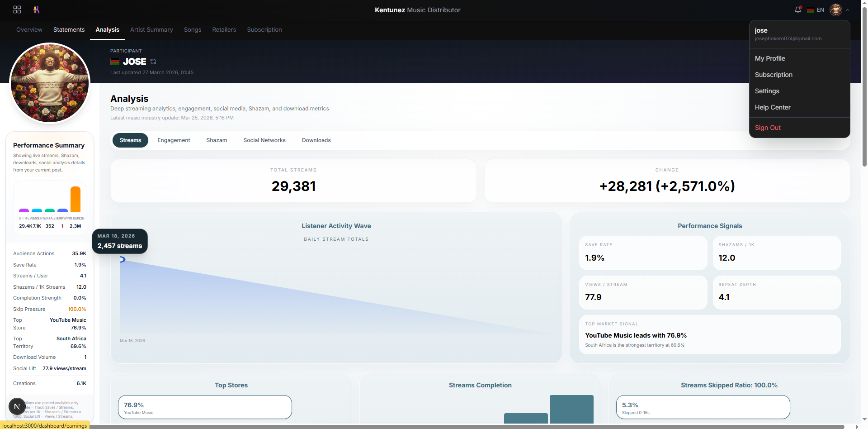Show the Social Networks tab
Image resolution: width=868 pixels, height=429 pixels.
[264, 140]
